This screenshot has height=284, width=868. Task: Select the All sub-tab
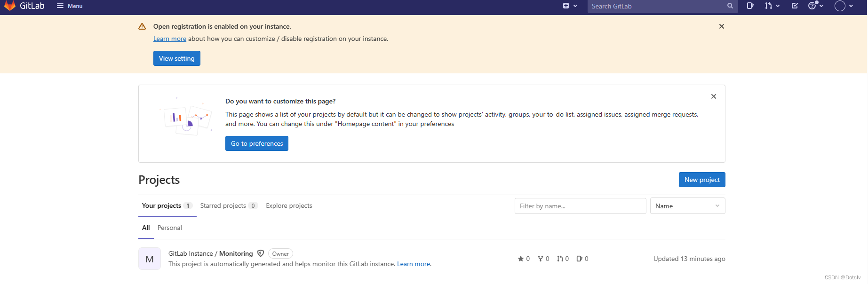(x=146, y=228)
